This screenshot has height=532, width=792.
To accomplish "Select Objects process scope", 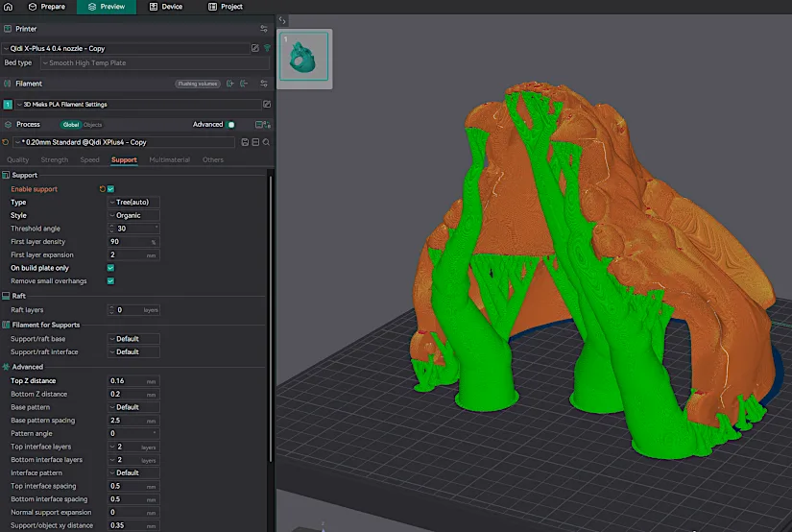I will [x=92, y=125].
